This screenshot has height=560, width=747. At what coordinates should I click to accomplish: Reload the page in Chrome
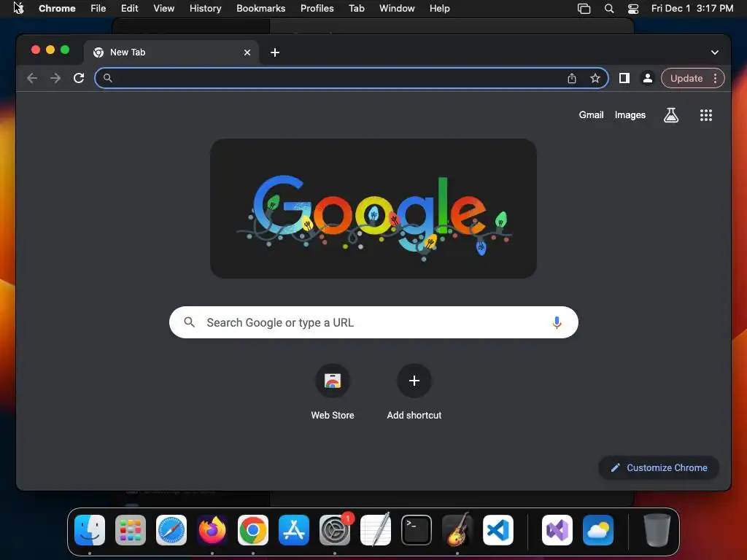pos(79,78)
